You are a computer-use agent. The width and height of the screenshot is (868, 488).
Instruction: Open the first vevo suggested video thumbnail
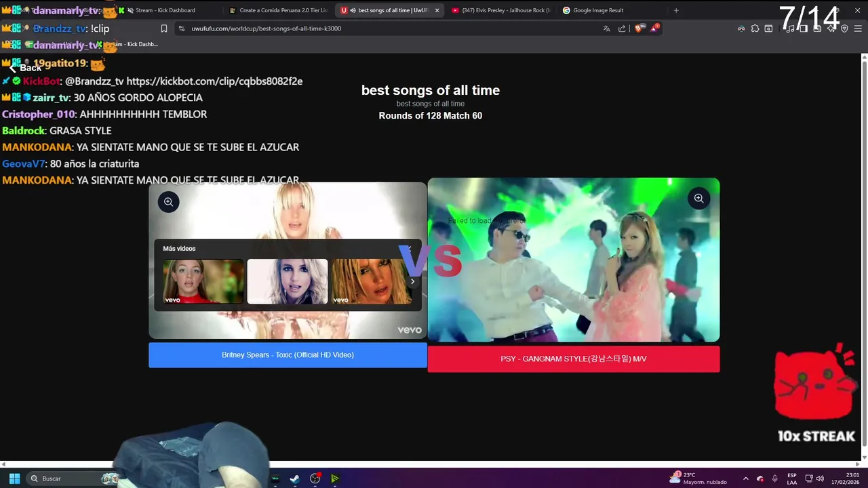(203, 281)
